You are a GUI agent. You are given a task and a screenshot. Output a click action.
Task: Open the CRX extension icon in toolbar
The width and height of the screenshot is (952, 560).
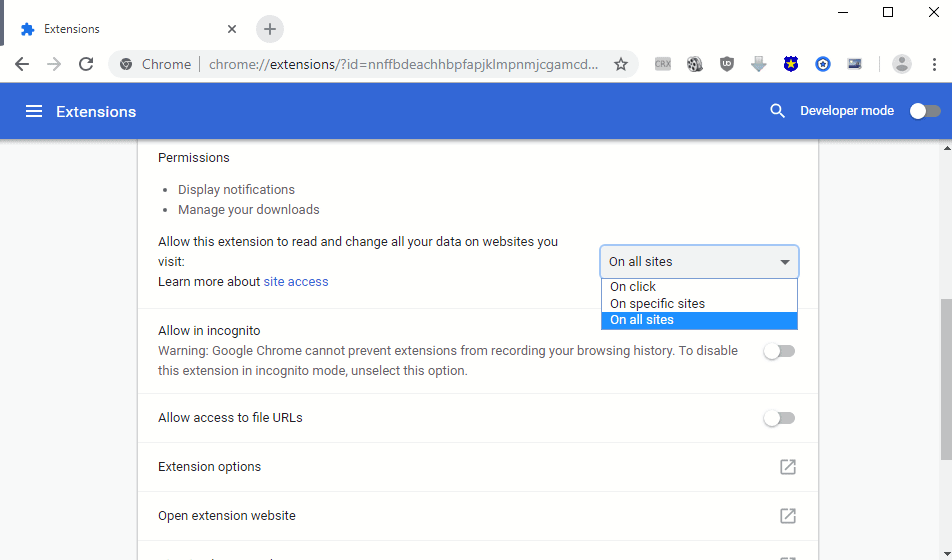coord(662,64)
